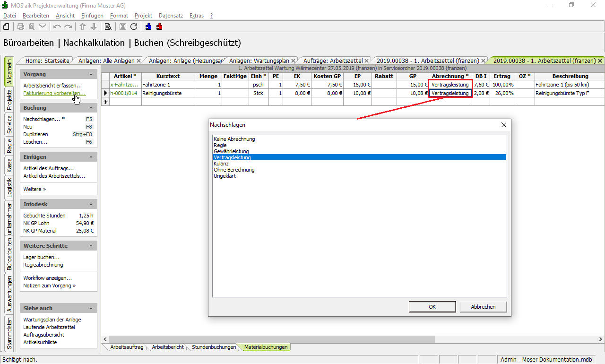
Task: Click the red puzzle piece icon
Action: pos(159,26)
